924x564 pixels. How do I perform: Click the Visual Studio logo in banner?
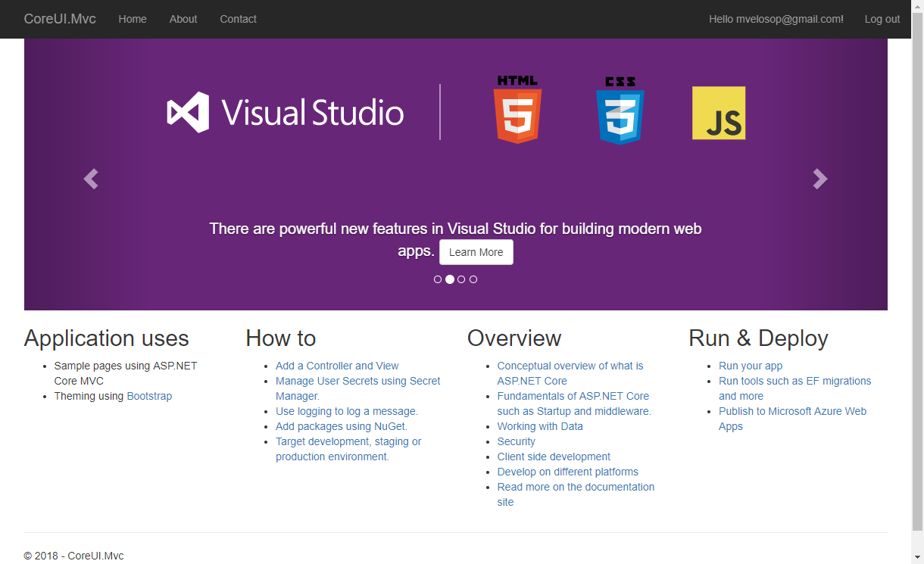[286, 112]
